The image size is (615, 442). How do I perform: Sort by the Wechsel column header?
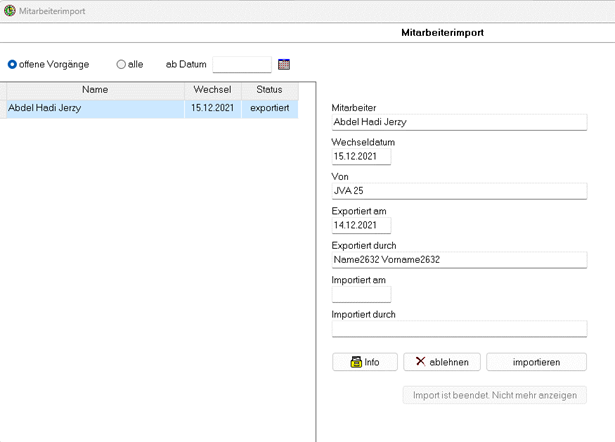click(x=213, y=90)
